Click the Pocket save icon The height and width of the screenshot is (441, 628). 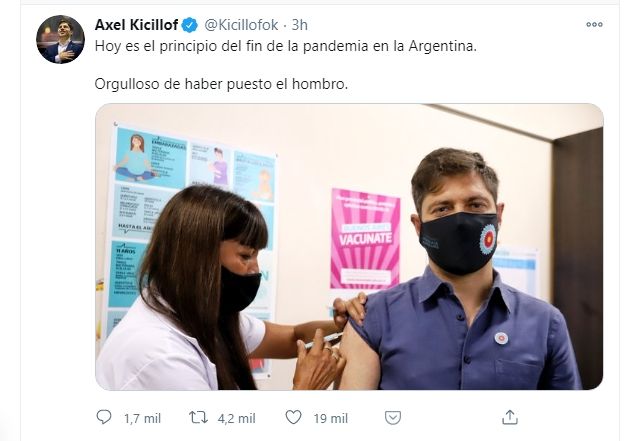392,418
